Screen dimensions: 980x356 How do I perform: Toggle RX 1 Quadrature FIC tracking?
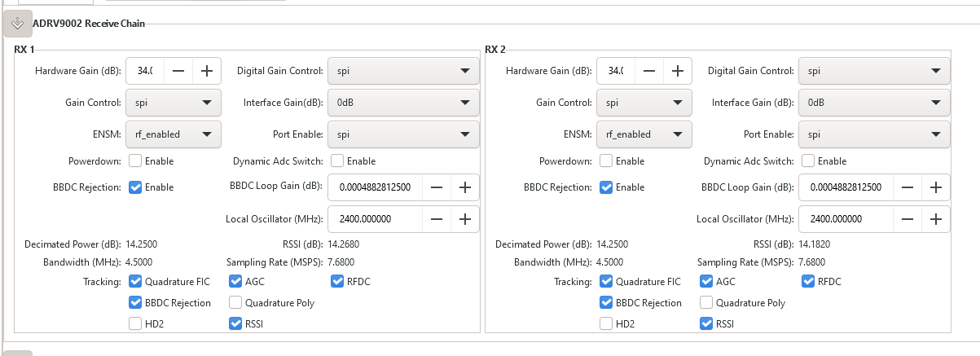pos(135,282)
